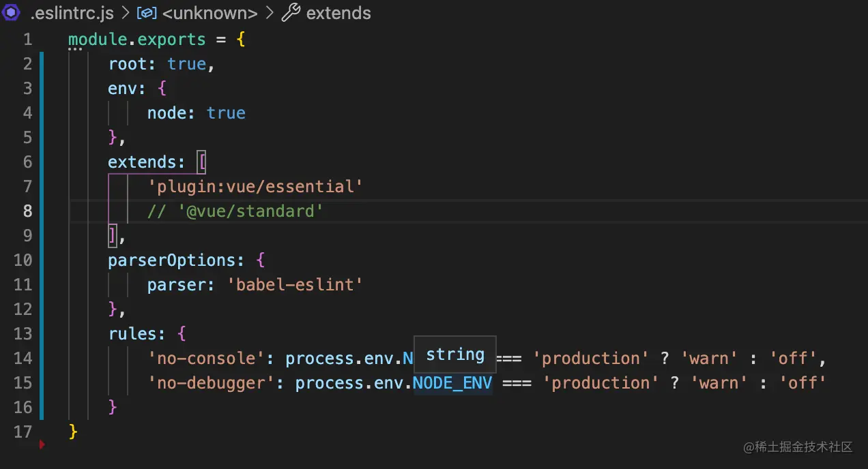868x469 pixels.
Task: Click the ESLint file icon in breadcrumb
Action: 12,13
